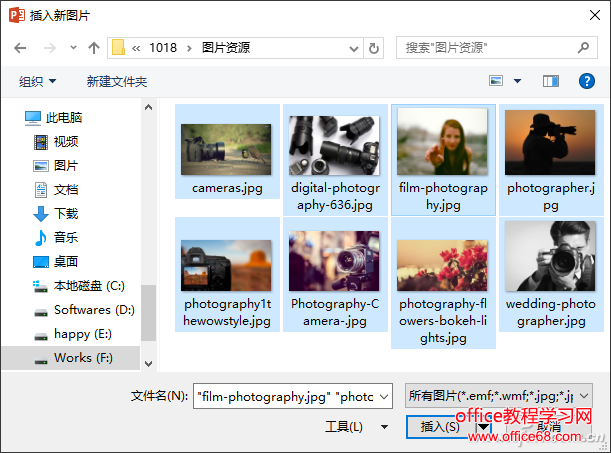Screen dimensions: 611x453
Task: Click the 1018 breadcrumb in path
Action: pos(163,48)
